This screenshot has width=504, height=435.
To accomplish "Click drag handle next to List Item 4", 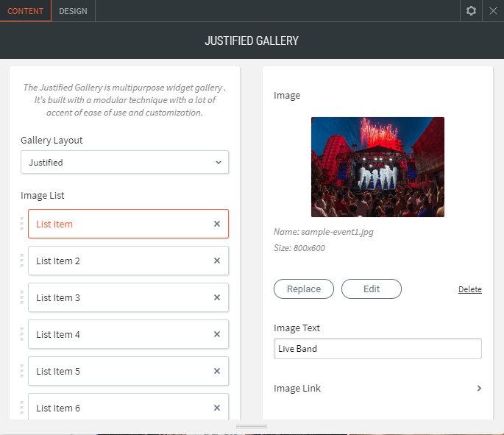I will click(21, 334).
